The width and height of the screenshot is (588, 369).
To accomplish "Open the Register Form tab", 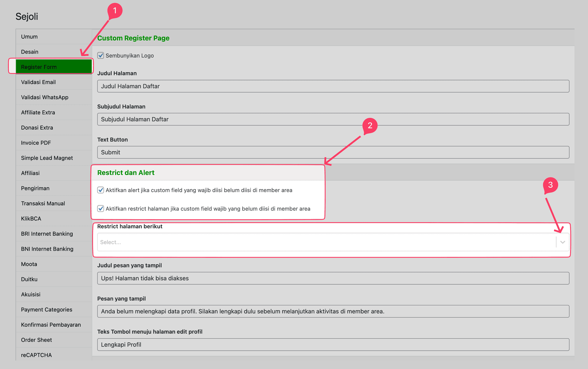I will [x=54, y=67].
